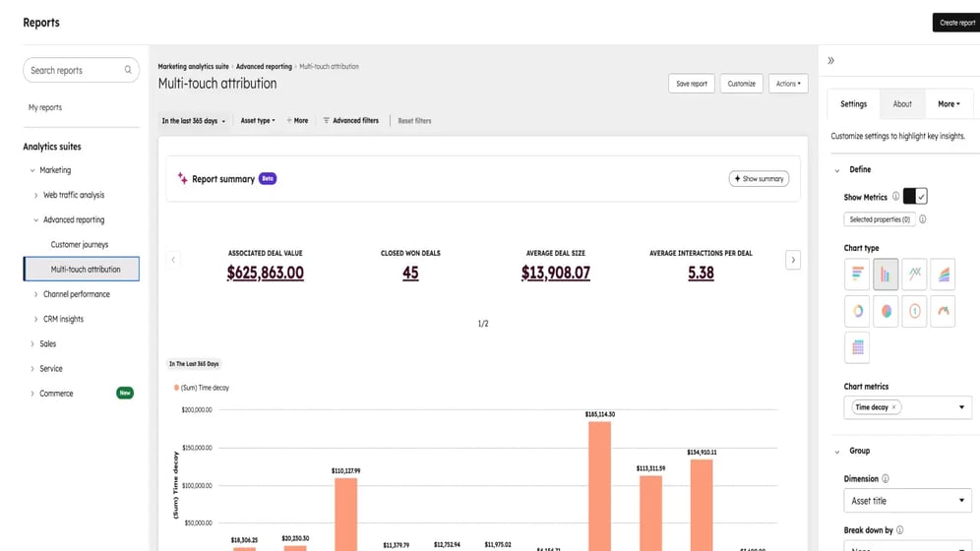Open the Actions dropdown
The width and height of the screenshot is (980, 551).
pyautogui.click(x=788, y=84)
